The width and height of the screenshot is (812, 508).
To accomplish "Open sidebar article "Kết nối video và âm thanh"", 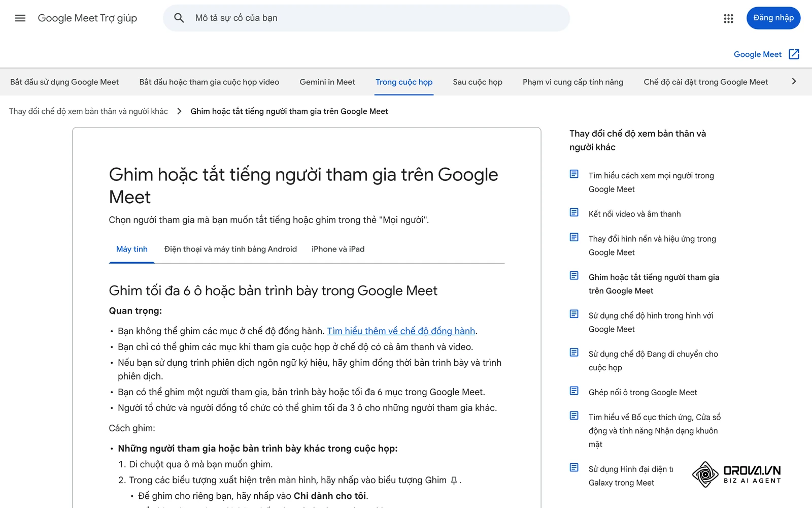I will (x=634, y=214).
